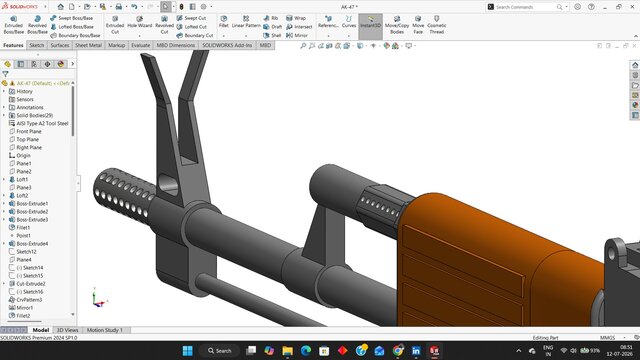Open the SOLIDWORKS Add-Ins tab

point(227,45)
